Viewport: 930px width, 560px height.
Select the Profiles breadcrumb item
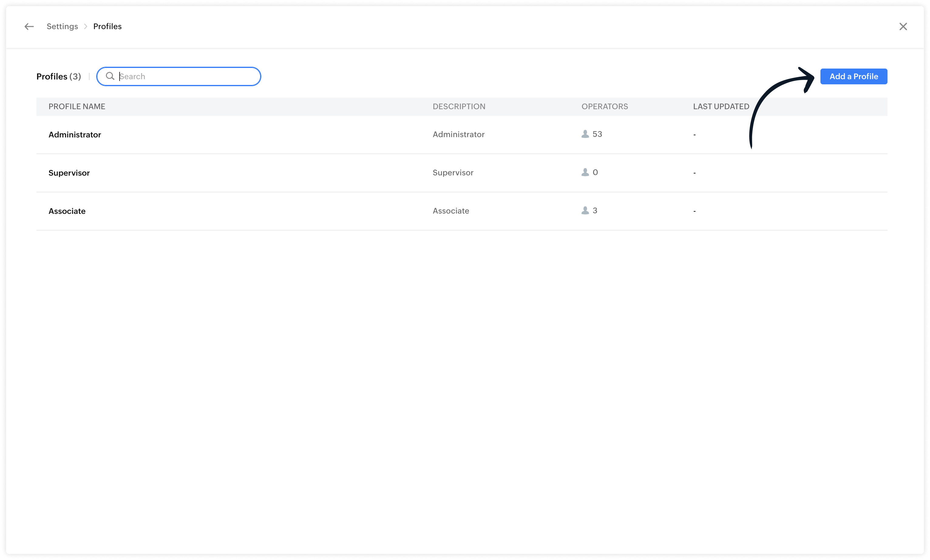point(107,26)
